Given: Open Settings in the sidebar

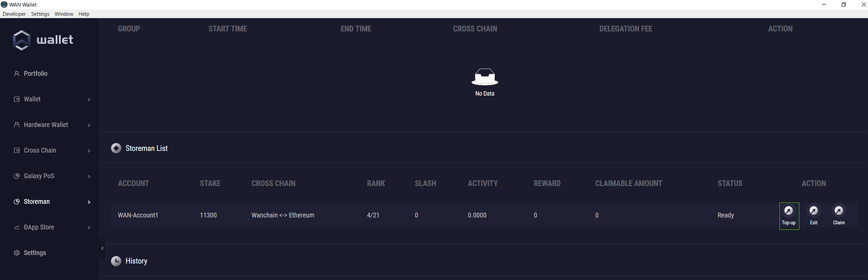Looking at the screenshot, I should click(x=35, y=253).
